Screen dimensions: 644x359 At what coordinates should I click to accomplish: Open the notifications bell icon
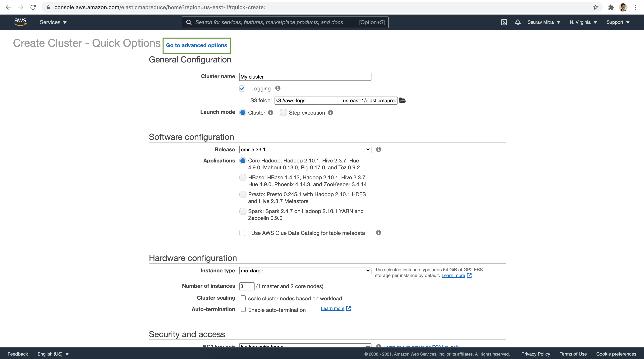[x=518, y=22]
